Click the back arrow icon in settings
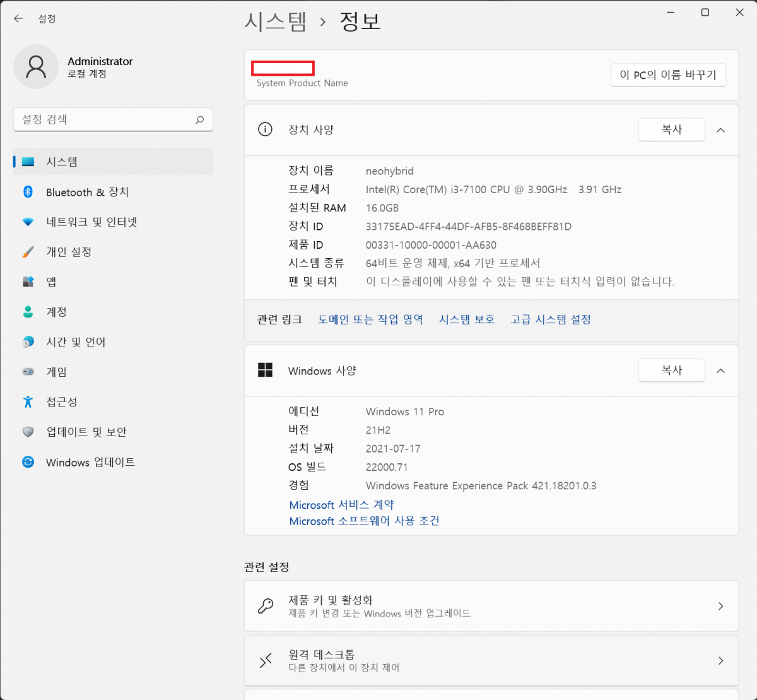The width and height of the screenshot is (757, 700). [x=18, y=19]
